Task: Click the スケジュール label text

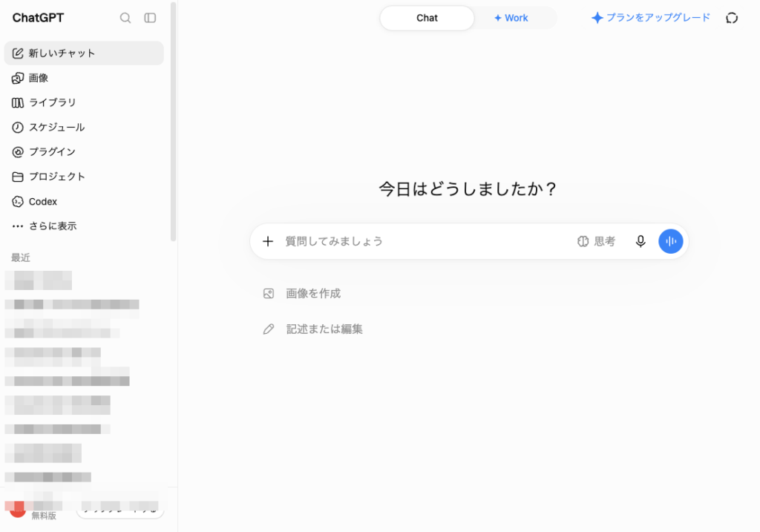Action: (x=56, y=128)
